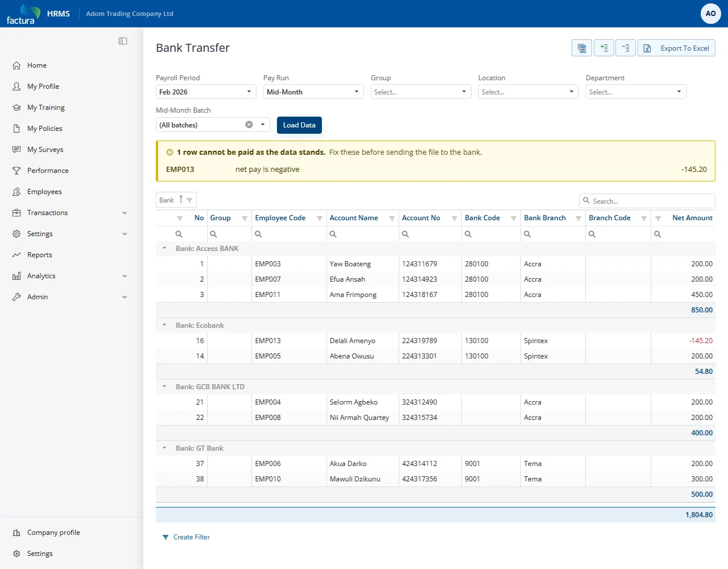
Task: Collapse all groups with the red minus icon
Action: tap(626, 48)
